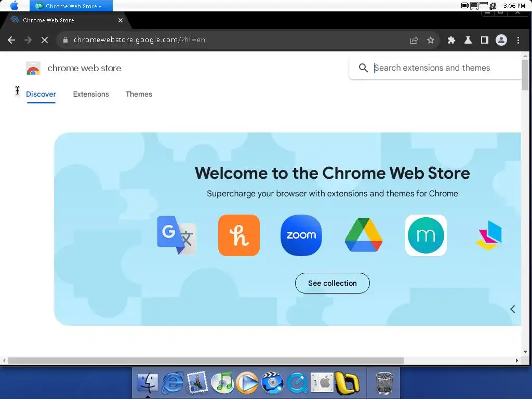Open the Extensions puzzle-piece menu
Viewport: 532px width, 399px height.
click(x=451, y=40)
